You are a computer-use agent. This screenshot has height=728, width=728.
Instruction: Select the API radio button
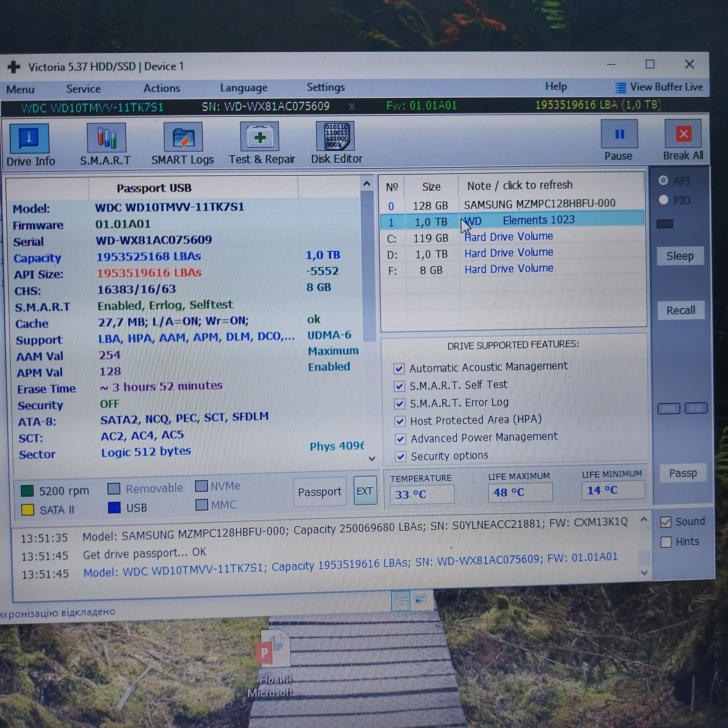click(x=663, y=180)
